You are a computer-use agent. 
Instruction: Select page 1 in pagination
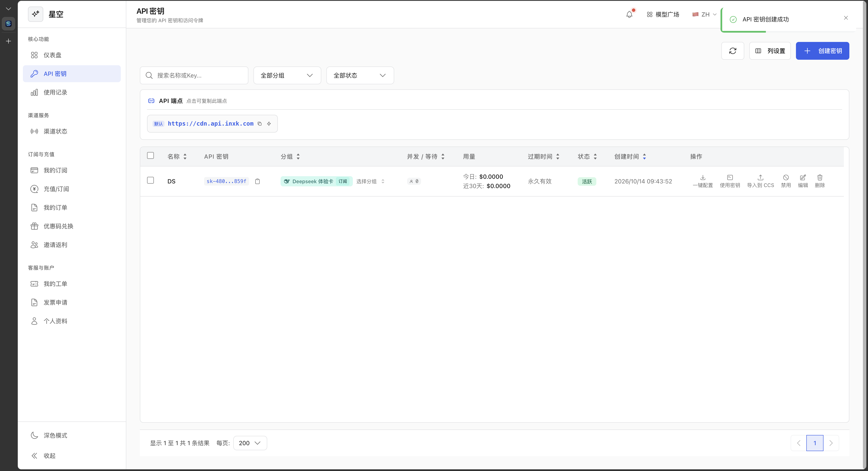tap(815, 443)
